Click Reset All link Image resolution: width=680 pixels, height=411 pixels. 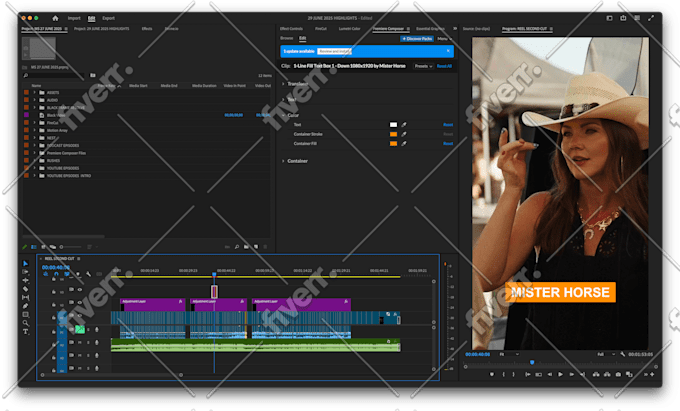(x=444, y=66)
